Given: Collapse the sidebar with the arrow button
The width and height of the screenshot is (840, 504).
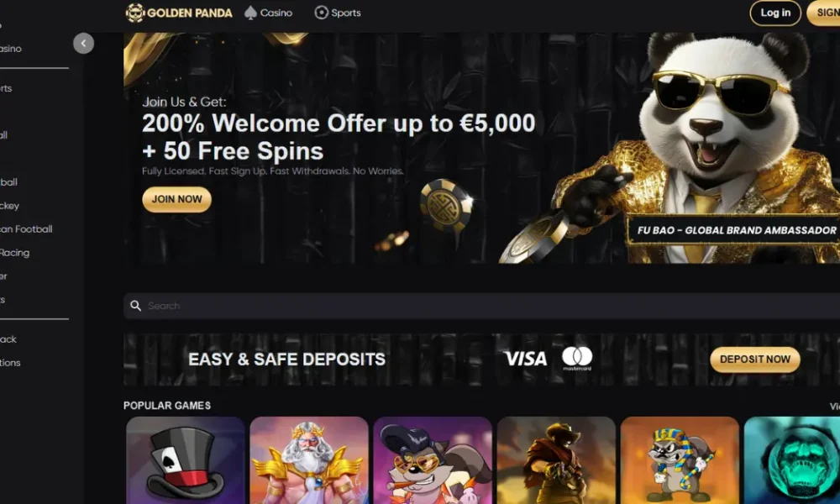Looking at the screenshot, I should click(83, 44).
